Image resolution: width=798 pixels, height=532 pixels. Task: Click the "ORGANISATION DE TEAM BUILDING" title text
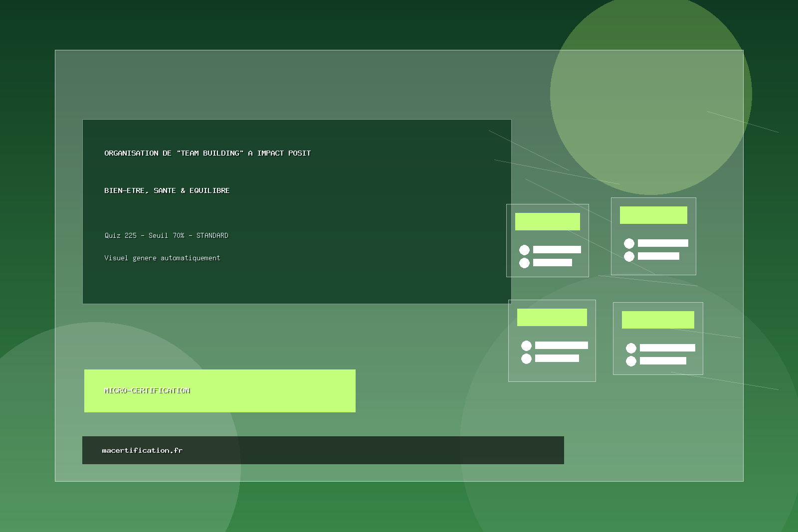pos(207,153)
